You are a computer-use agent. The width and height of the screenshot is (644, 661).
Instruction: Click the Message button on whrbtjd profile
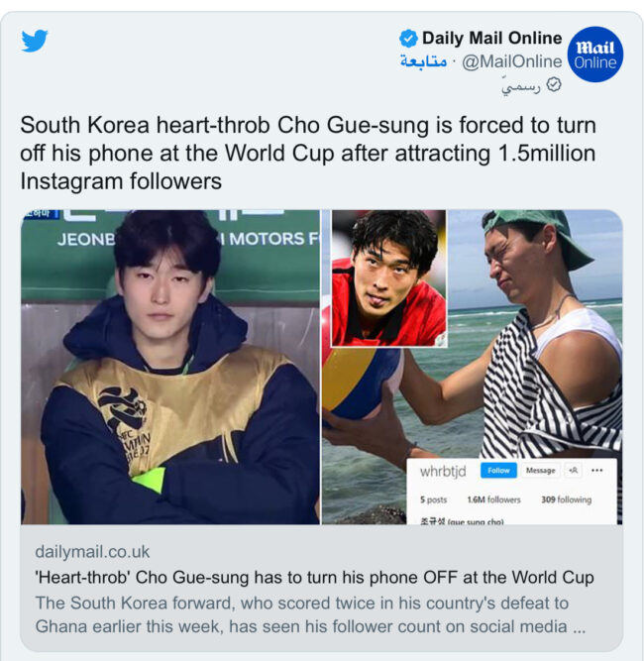coord(540,471)
